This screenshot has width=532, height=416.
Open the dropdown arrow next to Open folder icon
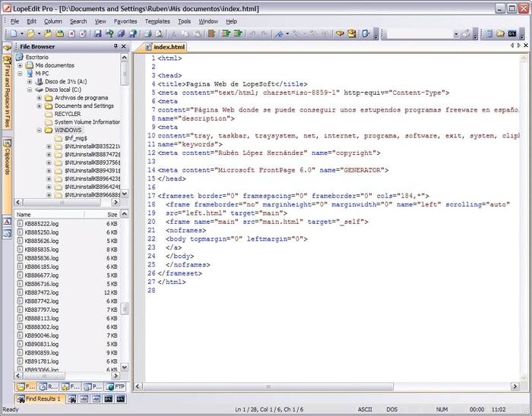point(40,34)
